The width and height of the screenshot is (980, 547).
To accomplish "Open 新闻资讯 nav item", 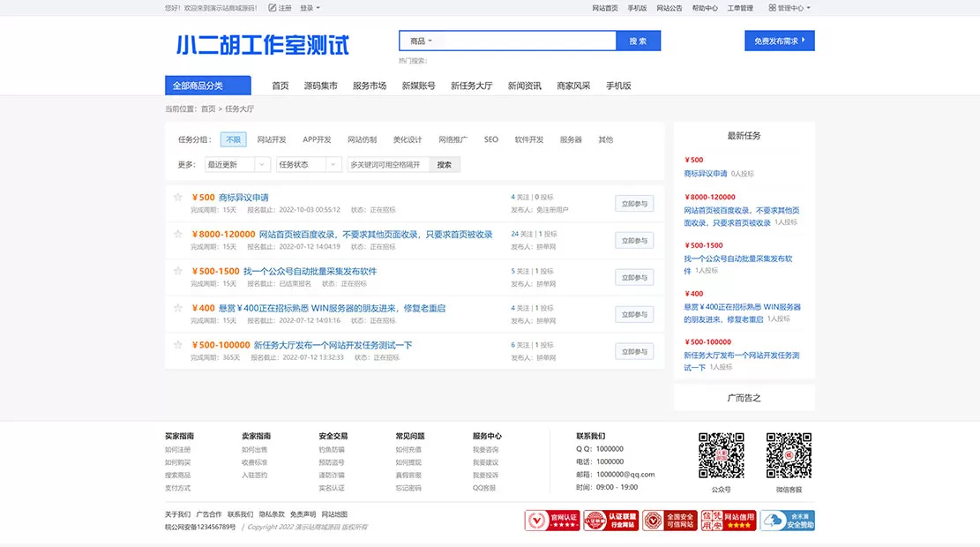I will [x=524, y=86].
